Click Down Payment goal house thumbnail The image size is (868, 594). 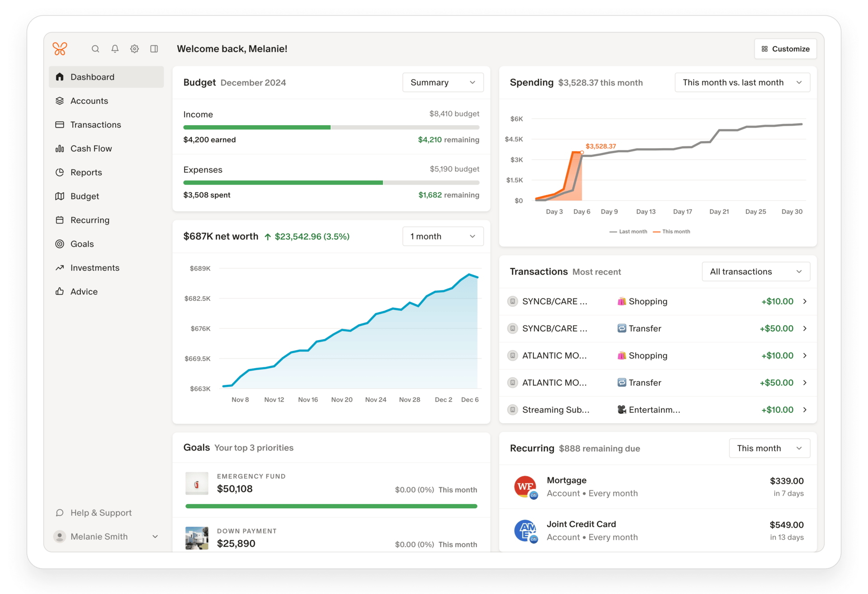[x=197, y=538]
